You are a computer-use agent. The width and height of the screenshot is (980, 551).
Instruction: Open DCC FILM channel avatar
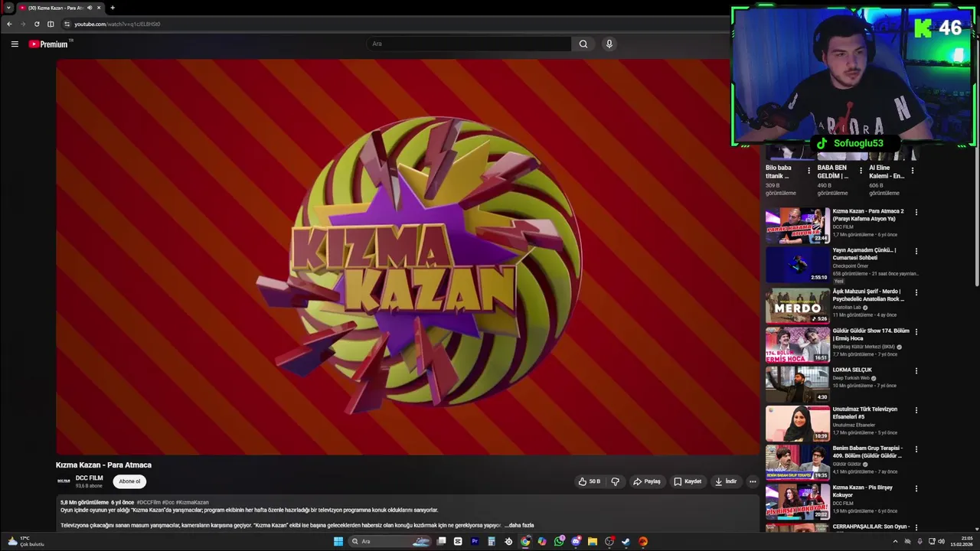coord(64,481)
